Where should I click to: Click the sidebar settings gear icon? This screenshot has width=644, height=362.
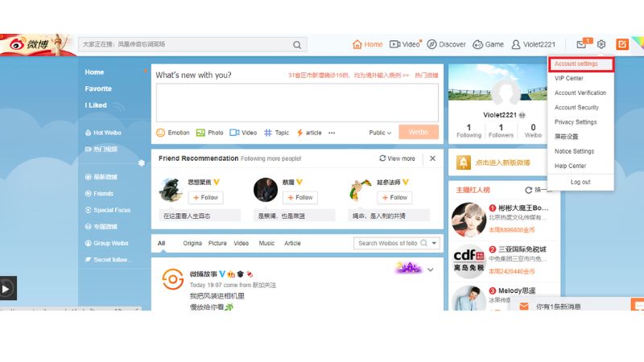(142, 163)
